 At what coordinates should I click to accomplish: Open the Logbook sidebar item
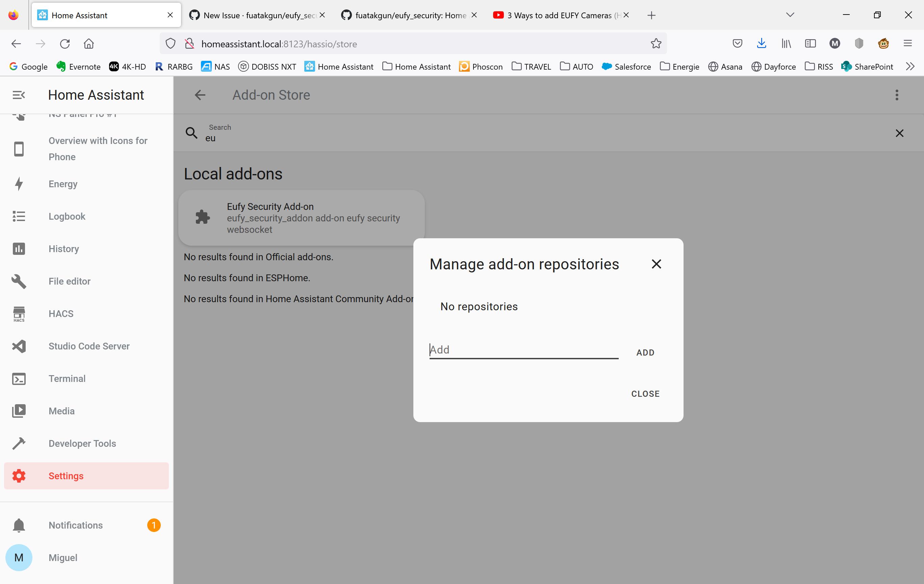[86, 216]
